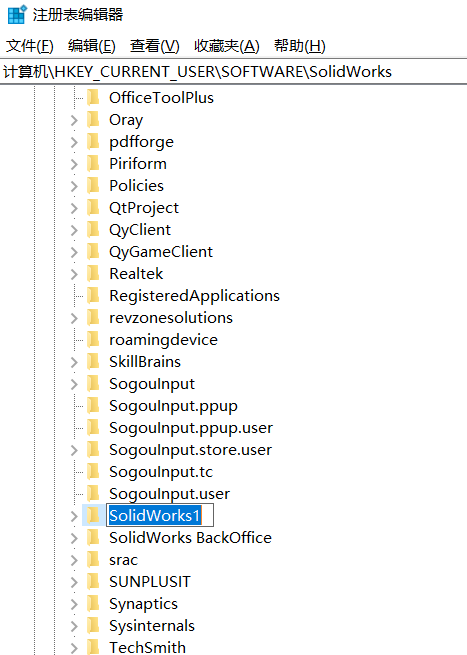Open the 文件(F) menu
467x655 pixels.
[x=30, y=46]
